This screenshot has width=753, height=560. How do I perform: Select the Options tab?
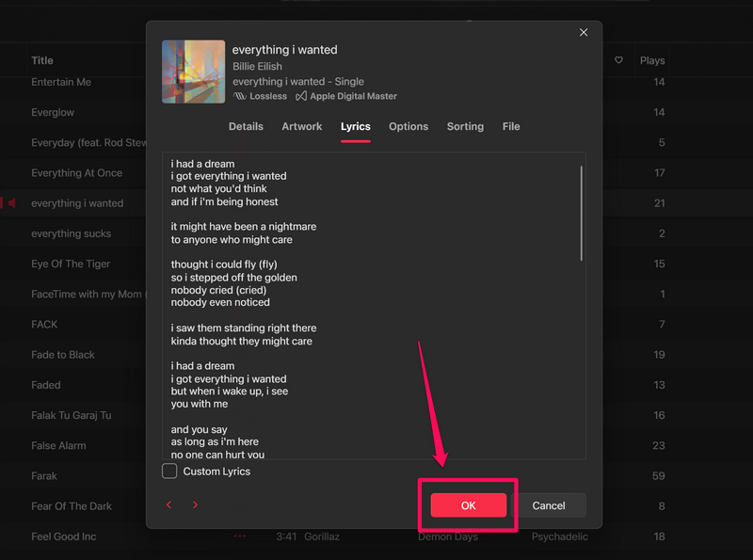(409, 126)
